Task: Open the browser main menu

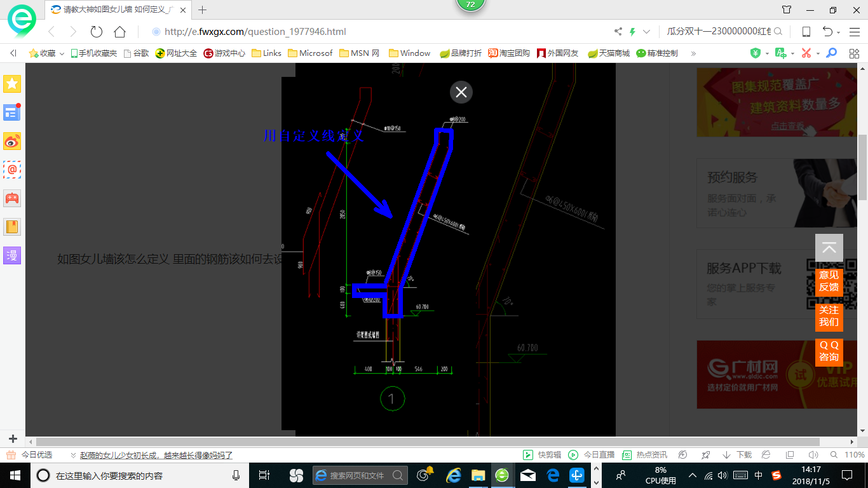Action: [x=854, y=32]
